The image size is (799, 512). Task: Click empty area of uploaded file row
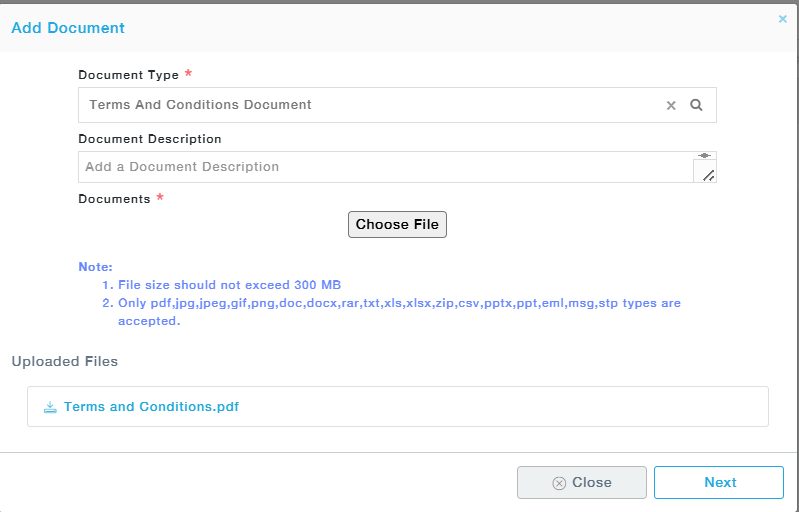click(500, 407)
